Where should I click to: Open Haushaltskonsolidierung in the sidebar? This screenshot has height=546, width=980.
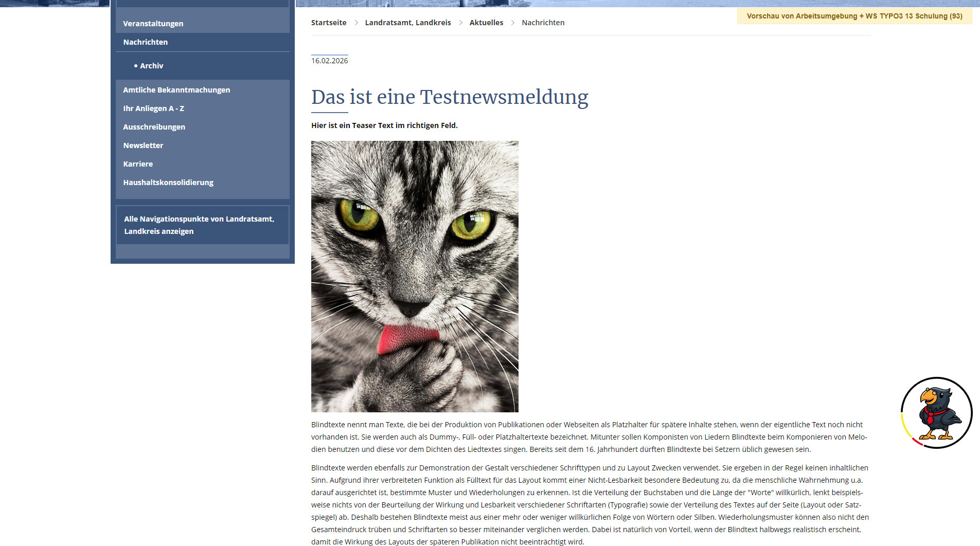click(x=168, y=183)
